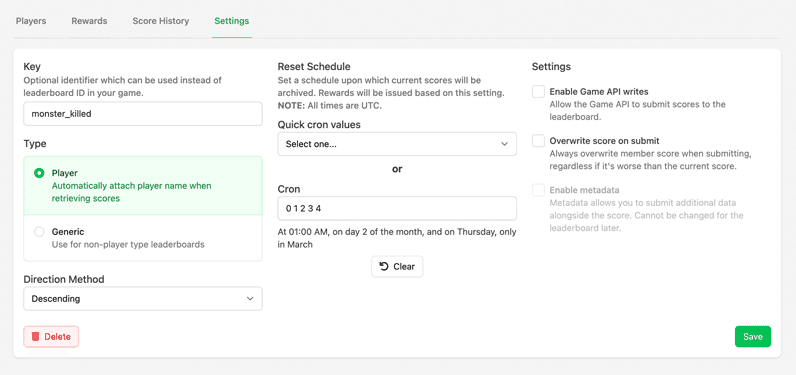Click the chevron in Quick cron values
Viewport: 796px width, 375px height.
[504, 144]
